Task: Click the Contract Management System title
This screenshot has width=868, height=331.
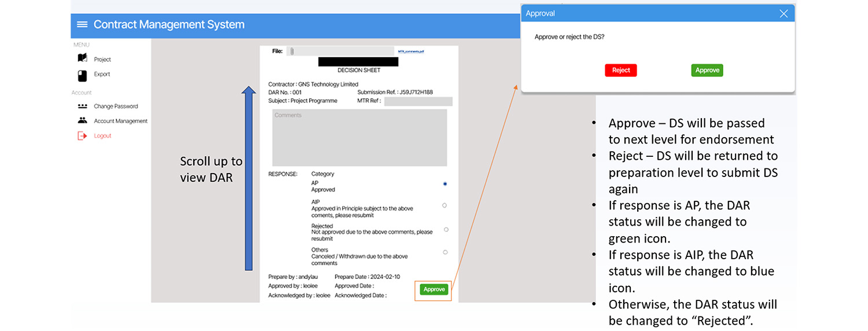Action: tap(169, 25)
